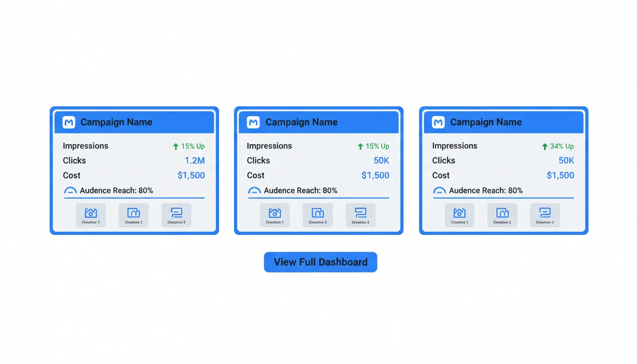Click the M logo in the middle campaign card
Screen dimensions: 637x364
(x=253, y=122)
